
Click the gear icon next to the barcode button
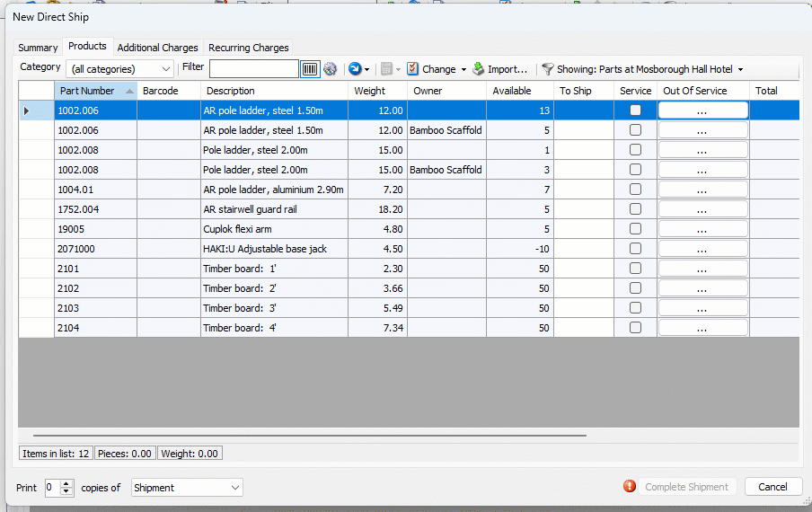(331, 69)
